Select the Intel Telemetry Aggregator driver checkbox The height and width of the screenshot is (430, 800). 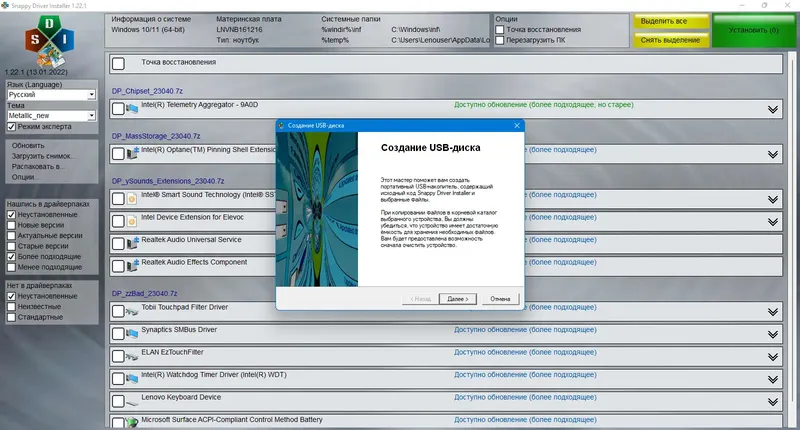tap(118, 109)
